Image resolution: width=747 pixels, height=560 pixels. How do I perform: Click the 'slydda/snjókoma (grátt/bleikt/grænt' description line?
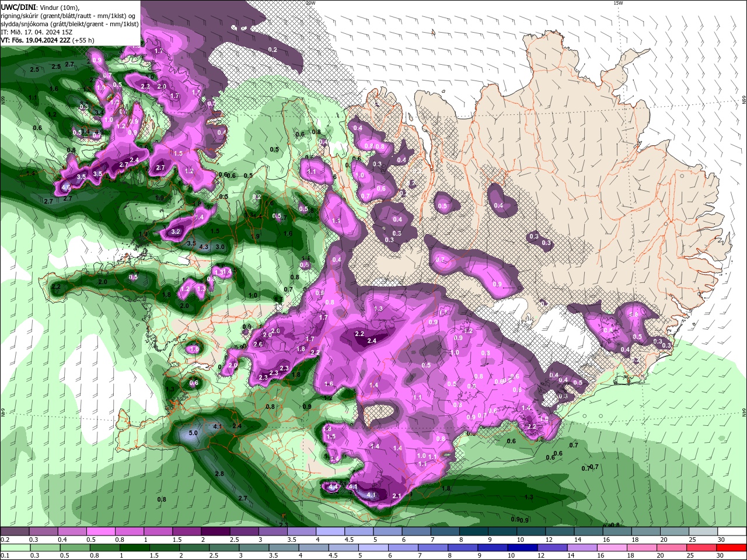69,24
